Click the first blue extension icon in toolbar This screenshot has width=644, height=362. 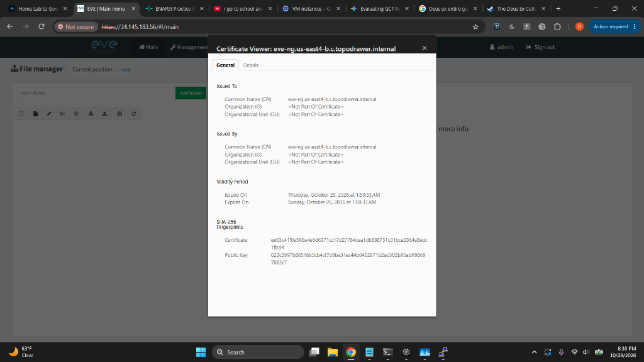point(497,26)
